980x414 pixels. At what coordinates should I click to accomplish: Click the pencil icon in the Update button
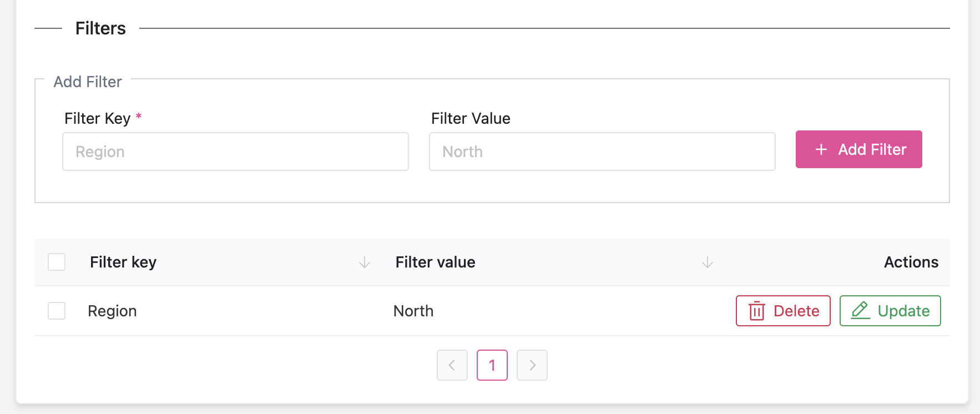[860, 310]
